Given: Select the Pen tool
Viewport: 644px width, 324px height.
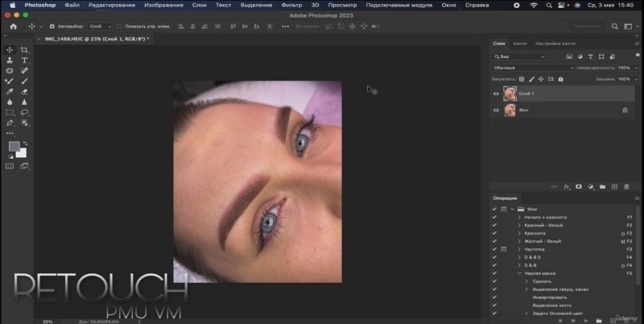Looking at the screenshot, I should 10,123.
